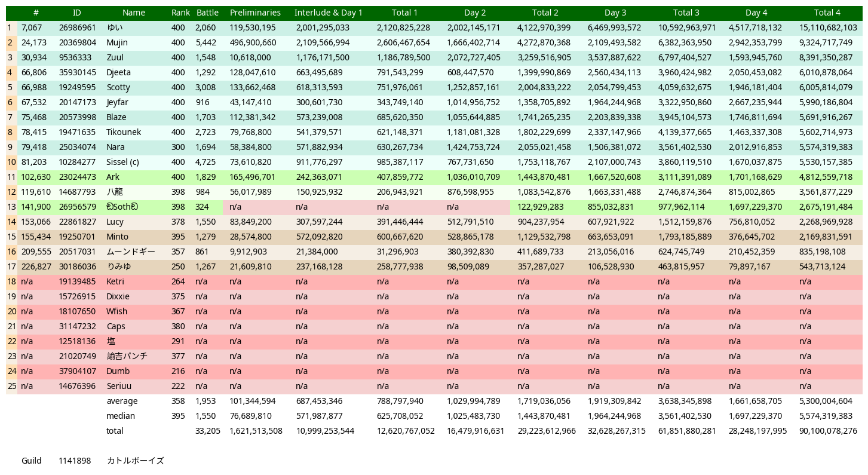Viewport: 868px width, 475px height.
Task: Click the player name "Dixxie"
Action: pyautogui.click(x=118, y=296)
